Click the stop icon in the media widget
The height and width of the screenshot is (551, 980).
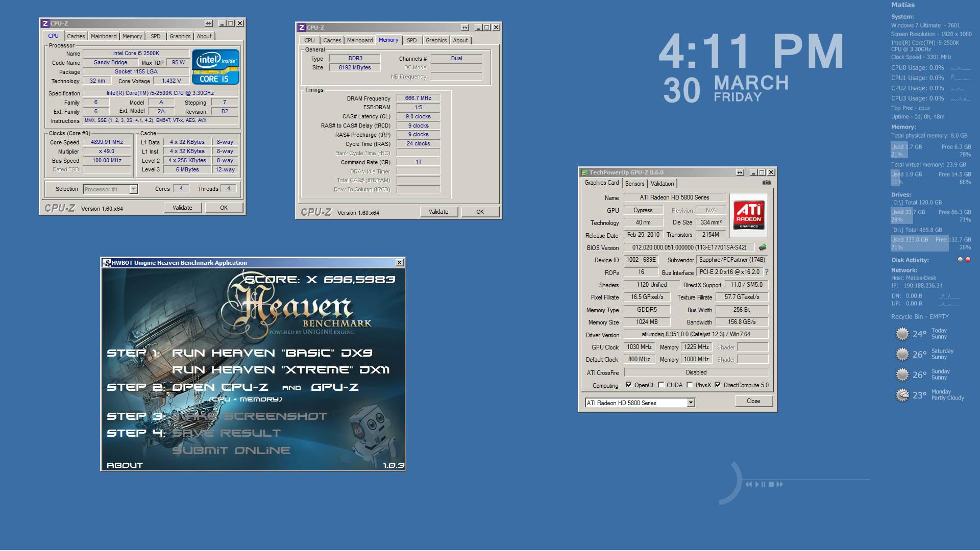[771, 484]
